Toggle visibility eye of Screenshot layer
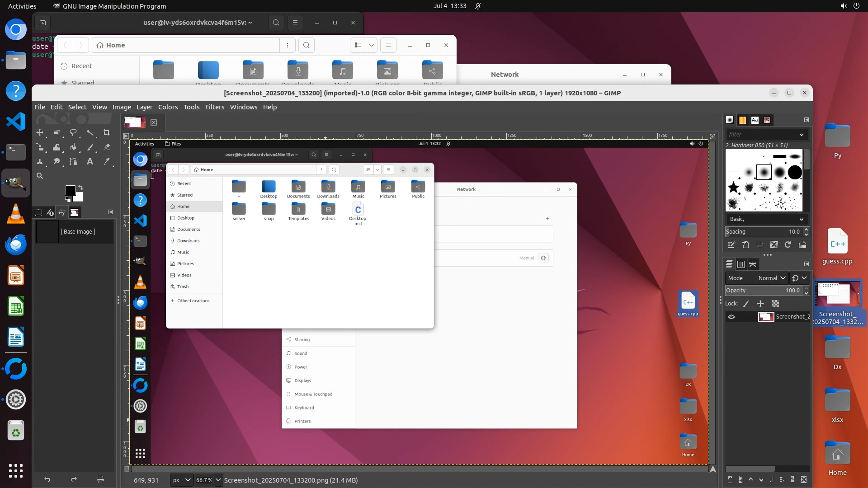868x488 pixels. coord(731,317)
